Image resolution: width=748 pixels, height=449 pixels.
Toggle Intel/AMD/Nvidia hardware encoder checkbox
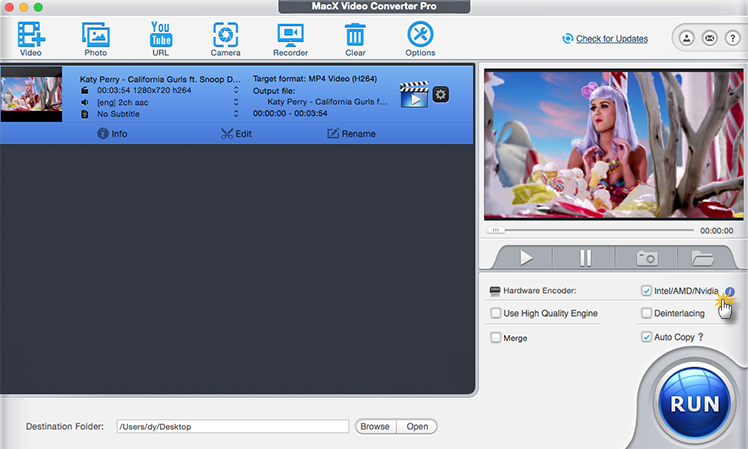click(x=646, y=291)
